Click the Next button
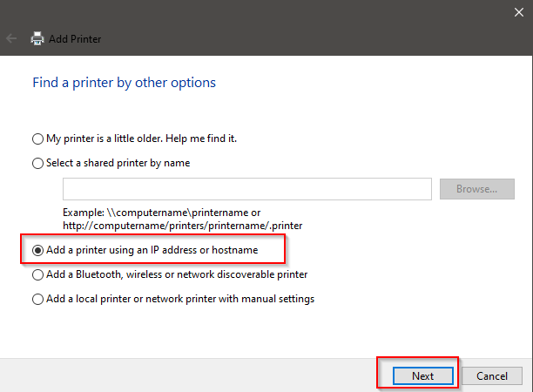The width and height of the screenshot is (533, 392). 422,375
